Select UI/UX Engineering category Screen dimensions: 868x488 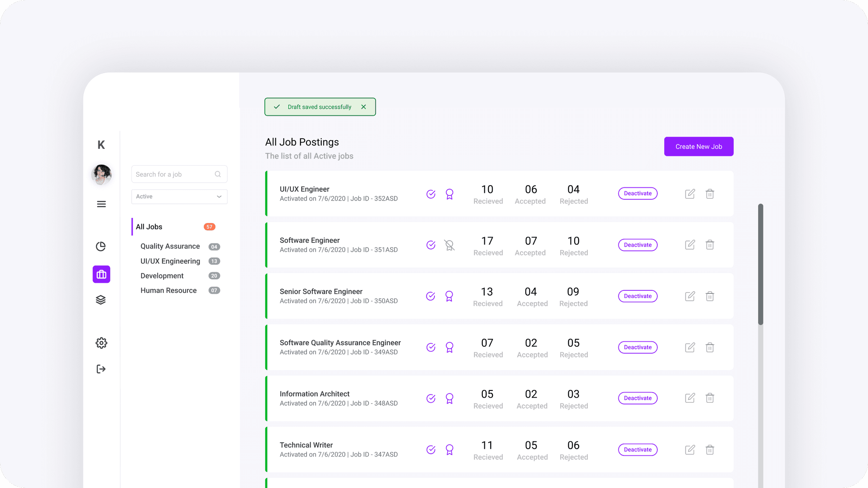[170, 261]
